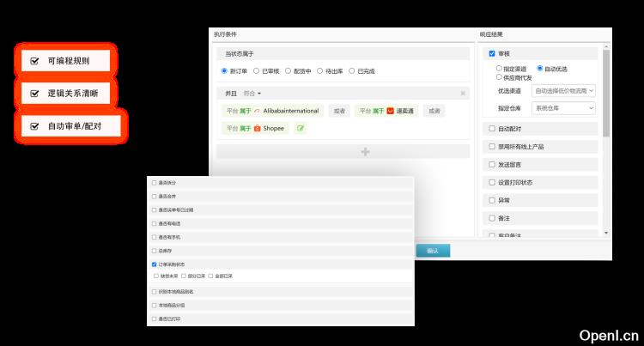The image size is (644, 346).
Task: Uncheck the 审核 result checkbox
Action: click(x=492, y=54)
